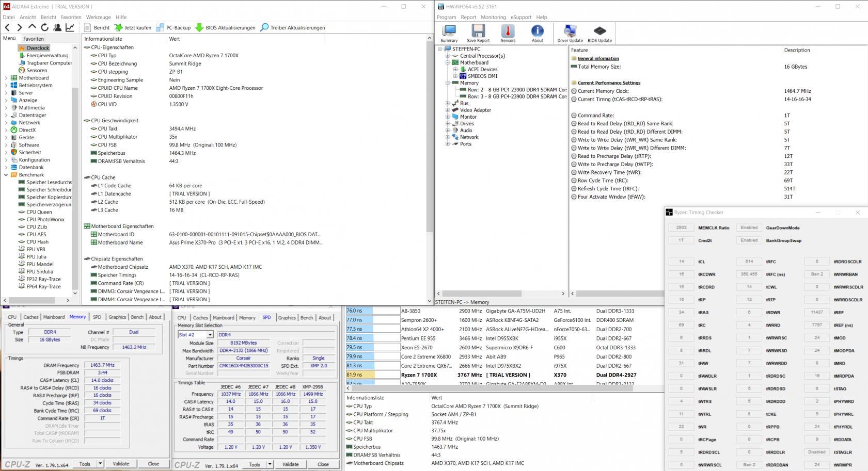Click the AIDA64 forward arrow
This screenshot has height=471, width=868.
pyautogui.click(x=20, y=27)
